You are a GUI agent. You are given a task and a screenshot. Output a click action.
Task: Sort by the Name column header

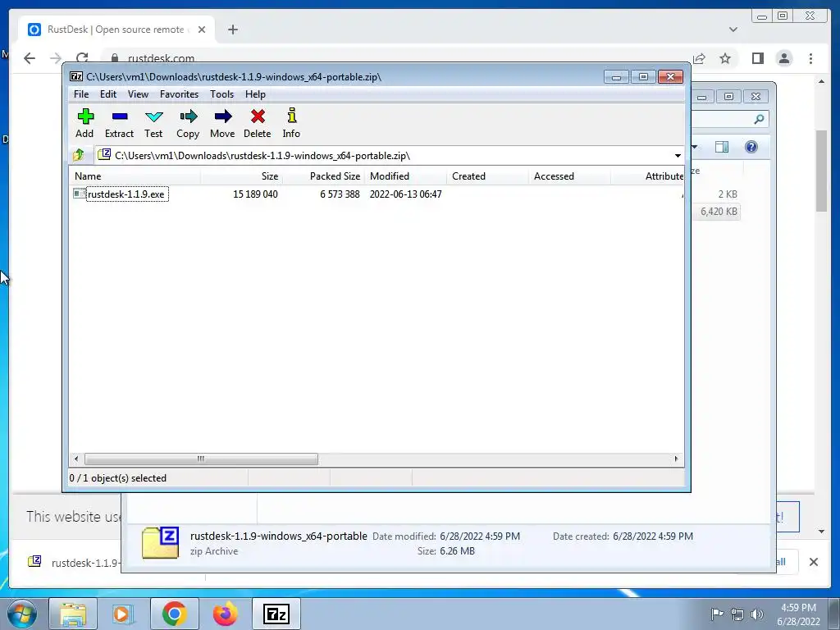(x=135, y=176)
